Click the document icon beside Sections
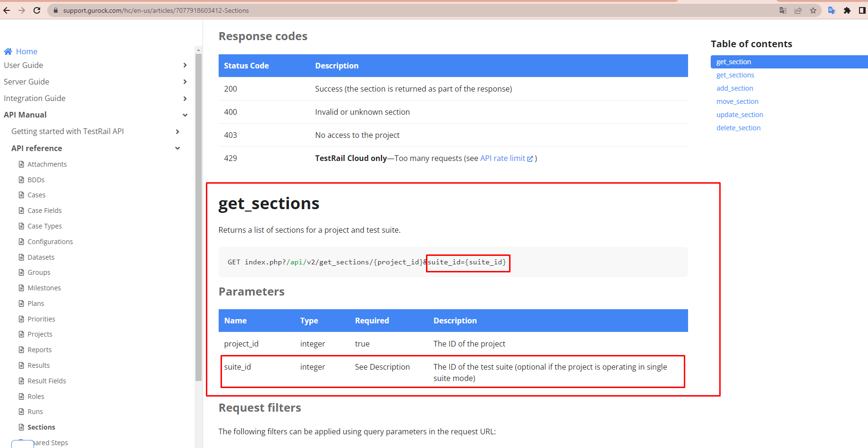The width and height of the screenshot is (868, 448). pos(21,427)
